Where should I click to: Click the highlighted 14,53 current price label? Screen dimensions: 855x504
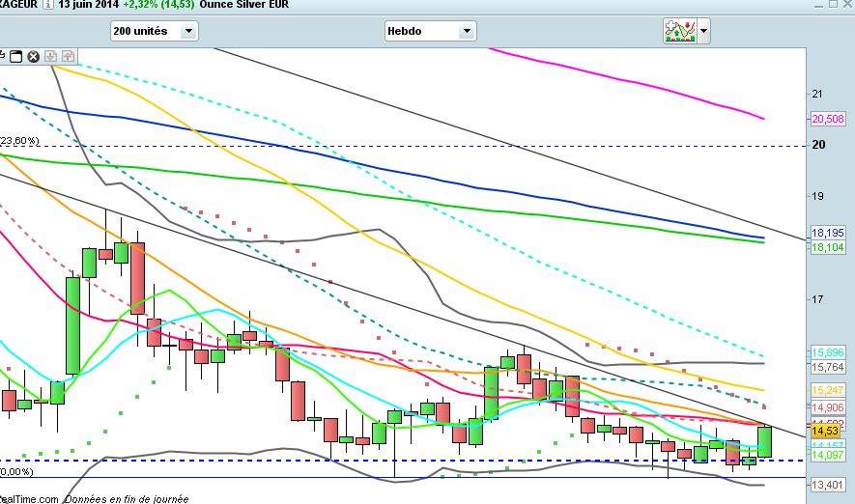point(825,431)
